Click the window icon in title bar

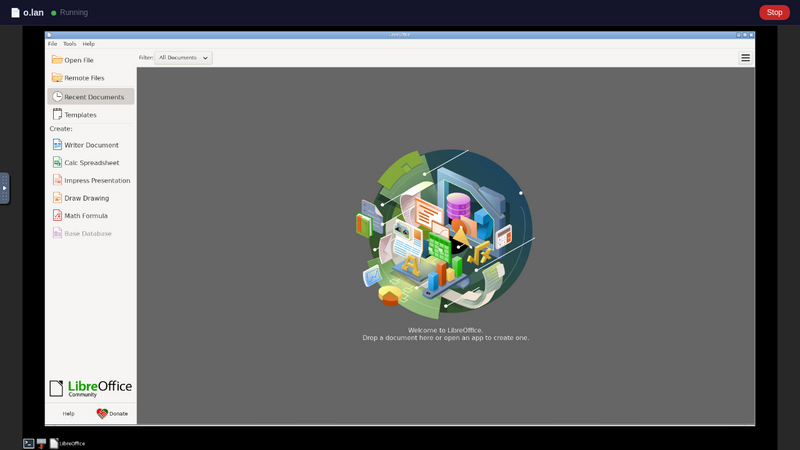(x=49, y=35)
